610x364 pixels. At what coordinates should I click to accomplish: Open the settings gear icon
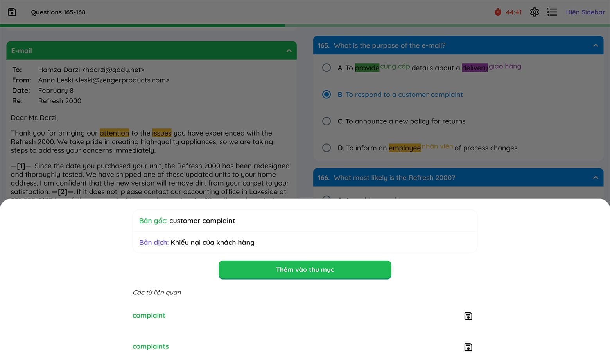coord(534,12)
